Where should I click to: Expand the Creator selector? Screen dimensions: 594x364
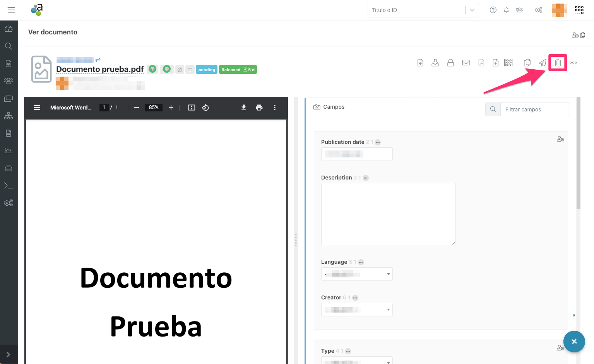click(388, 309)
